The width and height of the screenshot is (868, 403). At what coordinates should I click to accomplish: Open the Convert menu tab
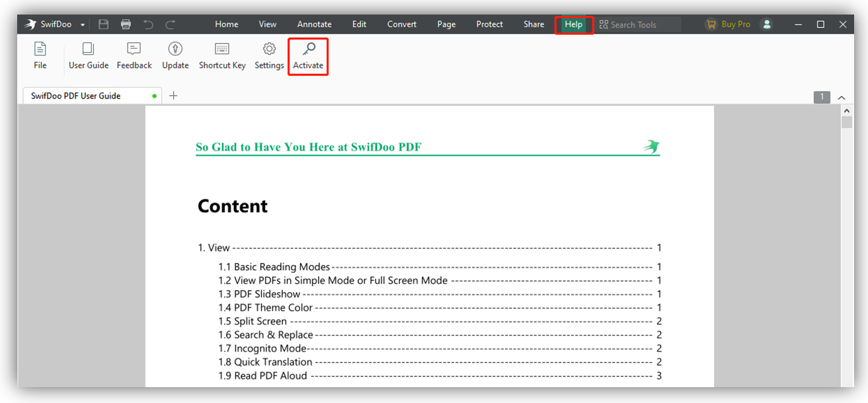(402, 24)
